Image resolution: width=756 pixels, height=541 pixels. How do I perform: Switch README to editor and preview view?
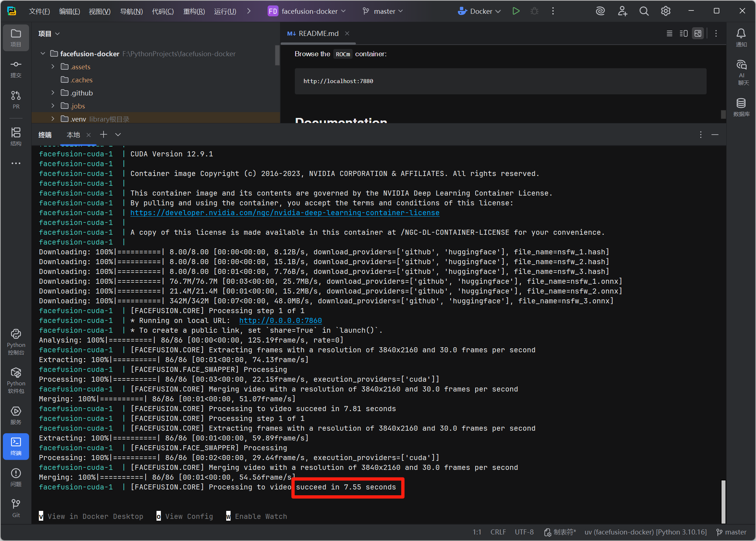pyautogui.click(x=684, y=33)
